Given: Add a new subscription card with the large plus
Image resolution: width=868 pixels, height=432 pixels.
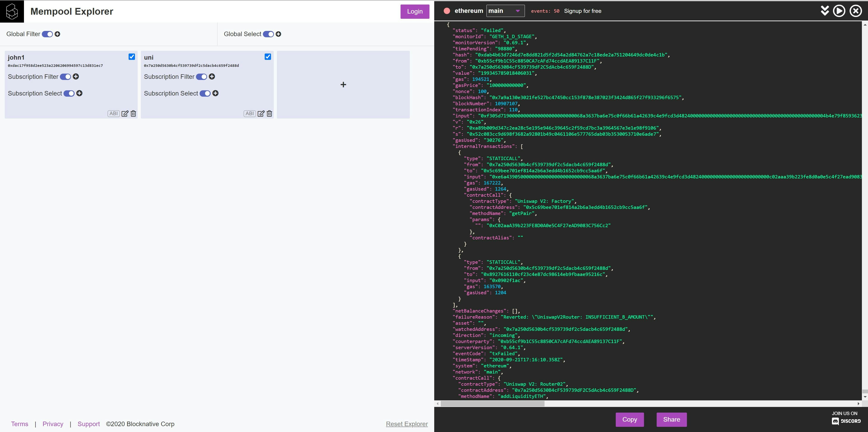Looking at the screenshot, I should 343,84.
